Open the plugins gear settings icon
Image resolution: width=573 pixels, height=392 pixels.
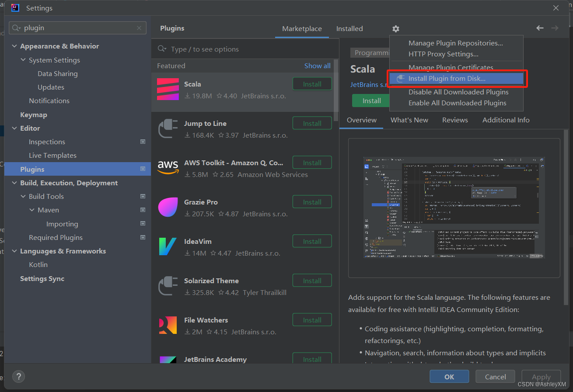395,29
